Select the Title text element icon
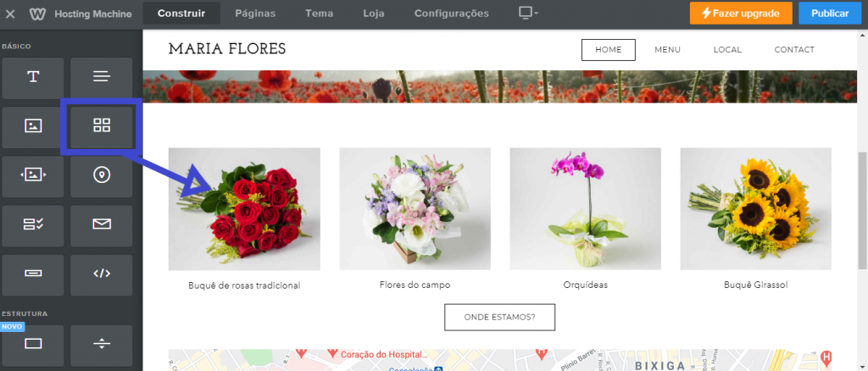The image size is (868, 371). [x=33, y=77]
